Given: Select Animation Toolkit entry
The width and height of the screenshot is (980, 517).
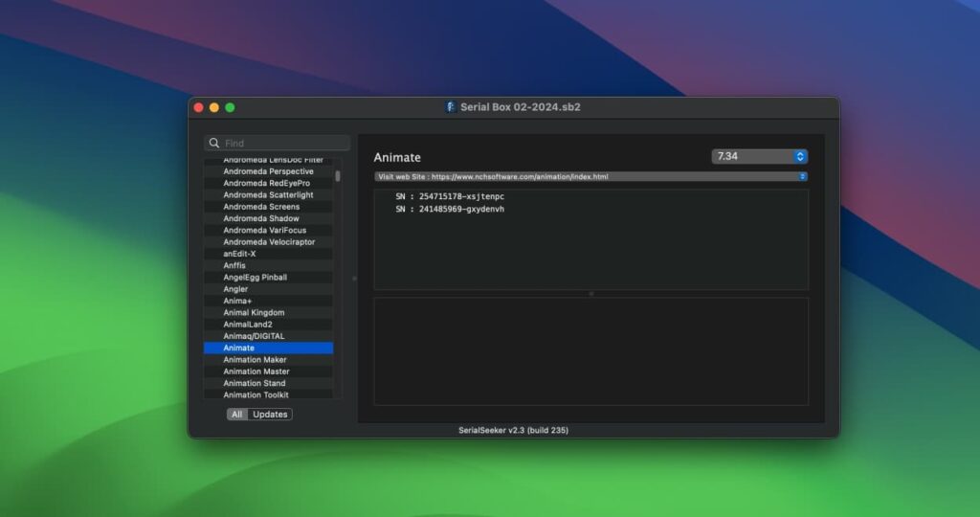Looking at the screenshot, I should tap(269, 395).
